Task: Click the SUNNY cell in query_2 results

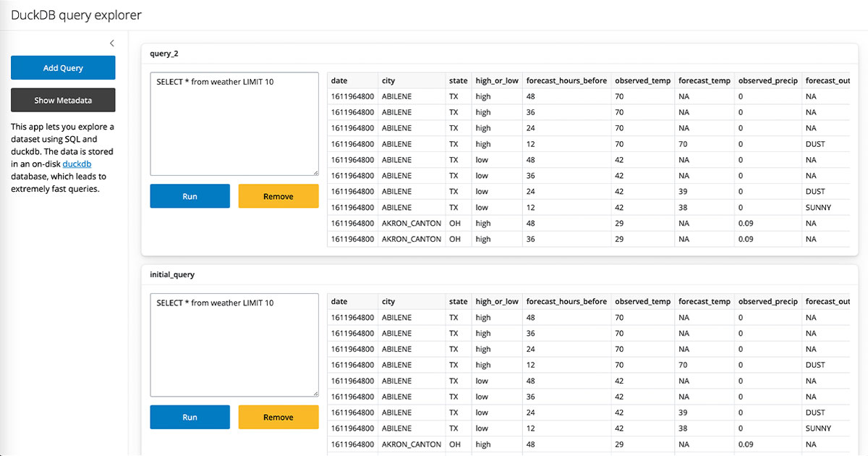Action: [x=818, y=208]
